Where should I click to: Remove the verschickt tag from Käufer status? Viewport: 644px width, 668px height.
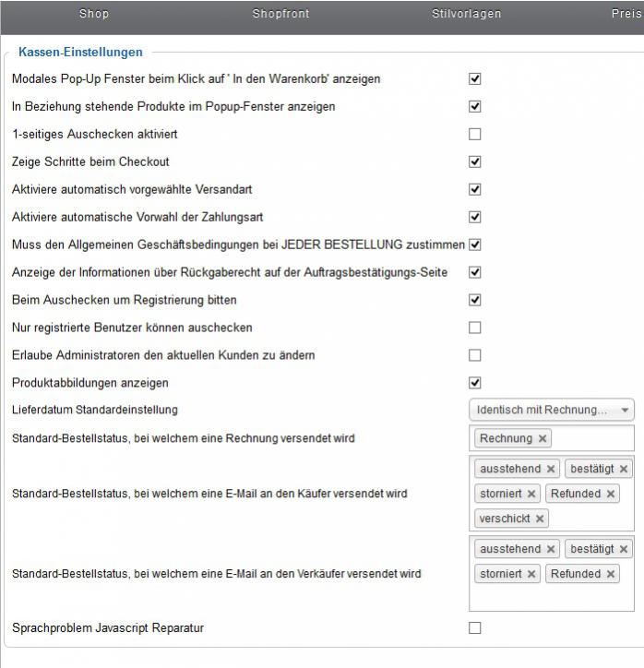click(x=540, y=519)
